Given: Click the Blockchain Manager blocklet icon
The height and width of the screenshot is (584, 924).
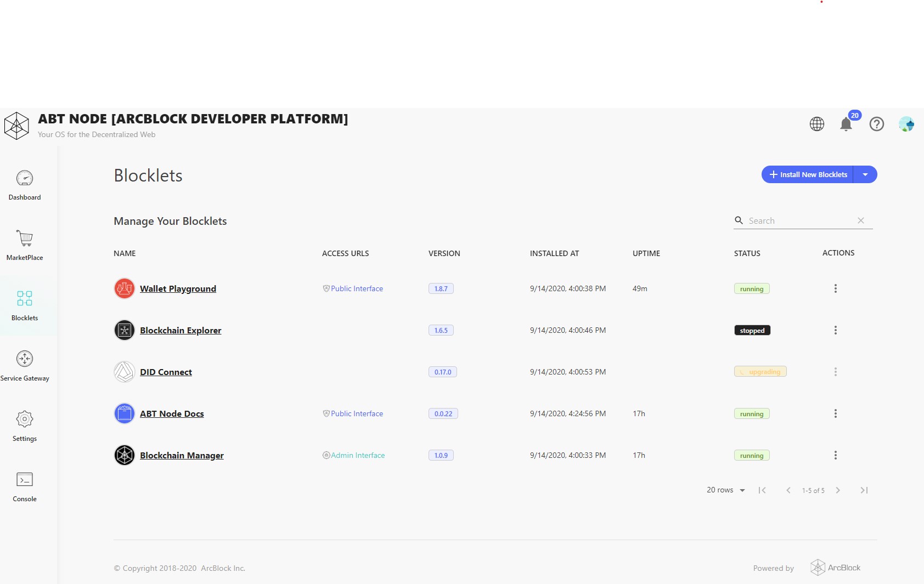Looking at the screenshot, I should 125,455.
